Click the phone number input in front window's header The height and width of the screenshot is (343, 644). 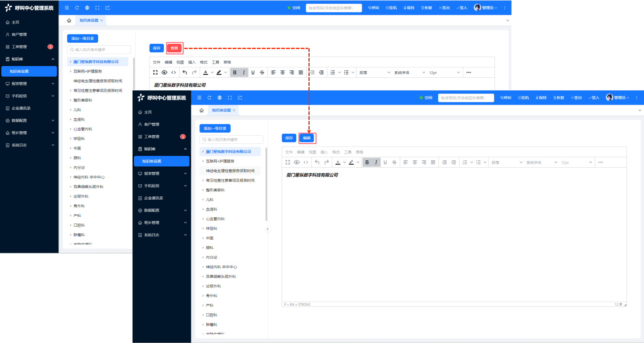466,98
